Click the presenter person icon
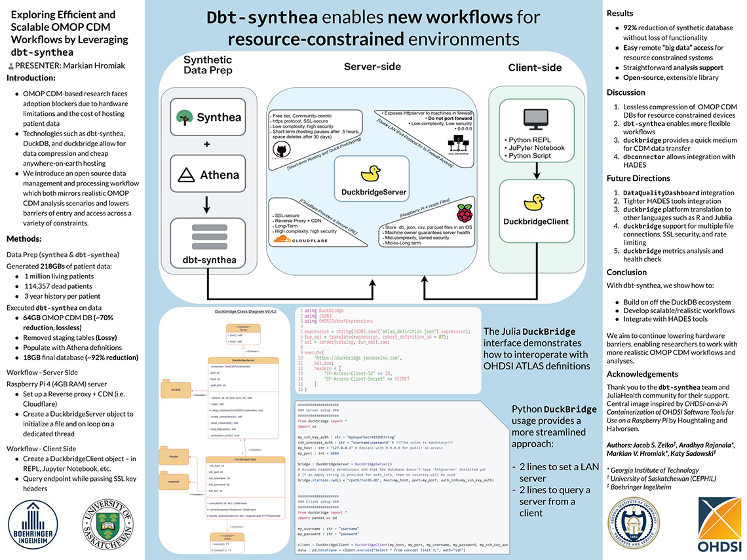This screenshot has width=747, height=560. pyautogui.click(x=10, y=66)
